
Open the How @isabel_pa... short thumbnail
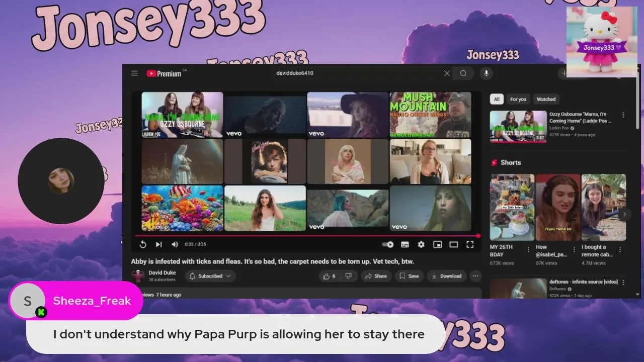[557, 207]
